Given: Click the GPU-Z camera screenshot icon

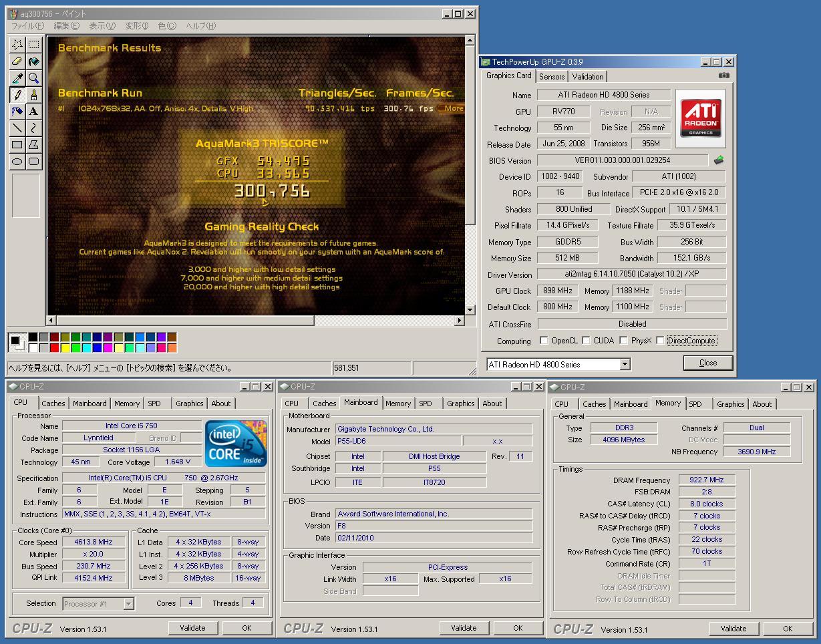Looking at the screenshot, I should [723, 75].
